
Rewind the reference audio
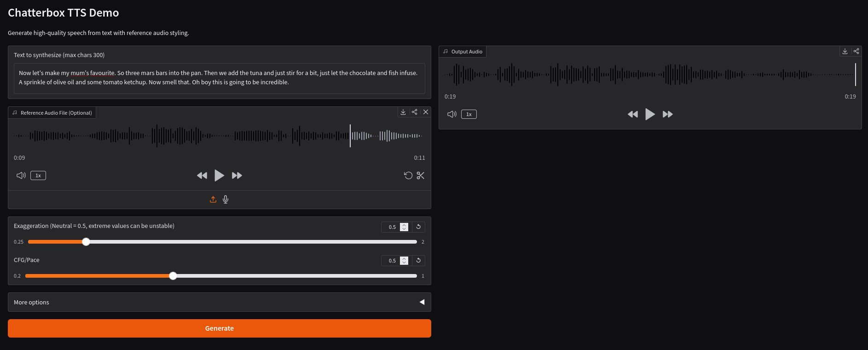202,175
